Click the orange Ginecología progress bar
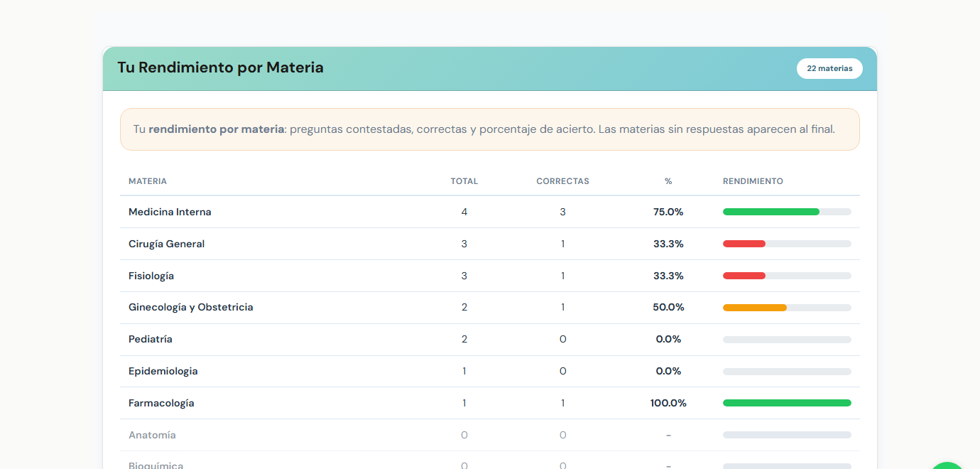This screenshot has height=469, width=980. click(x=754, y=308)
